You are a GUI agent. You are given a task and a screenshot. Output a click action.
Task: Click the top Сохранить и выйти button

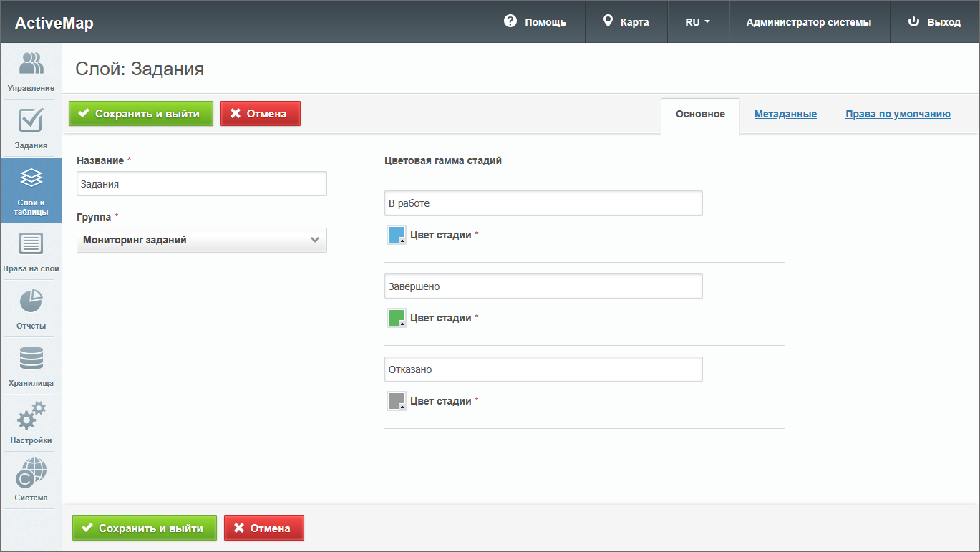point(141,113)
